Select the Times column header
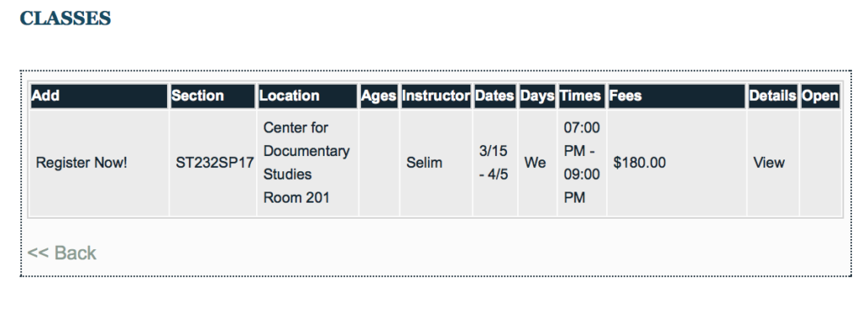 (581, 97)
